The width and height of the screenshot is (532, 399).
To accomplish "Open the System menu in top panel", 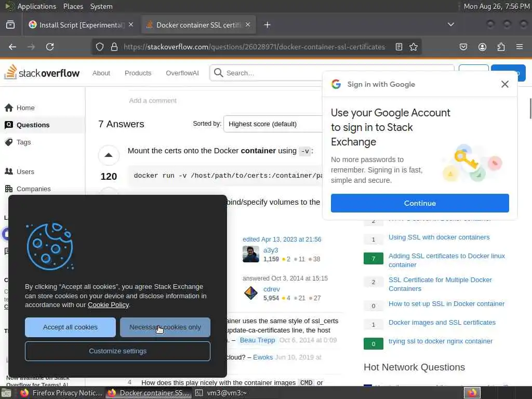I will (x=101, y=6).
